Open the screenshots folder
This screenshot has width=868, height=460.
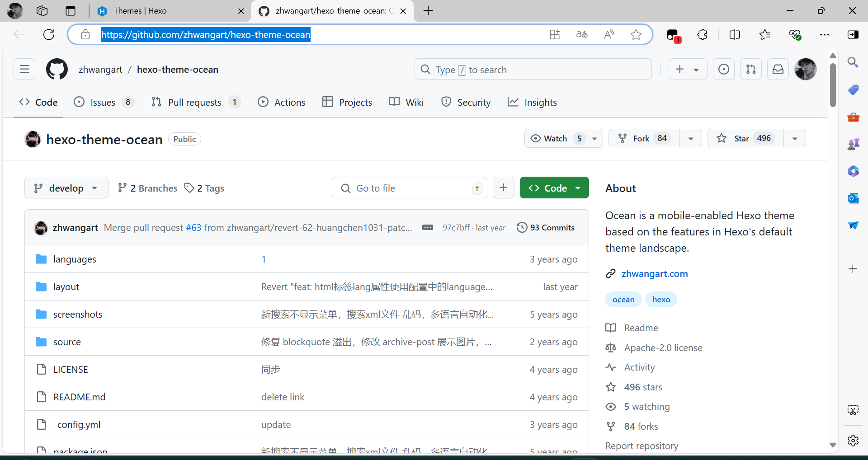78,314
